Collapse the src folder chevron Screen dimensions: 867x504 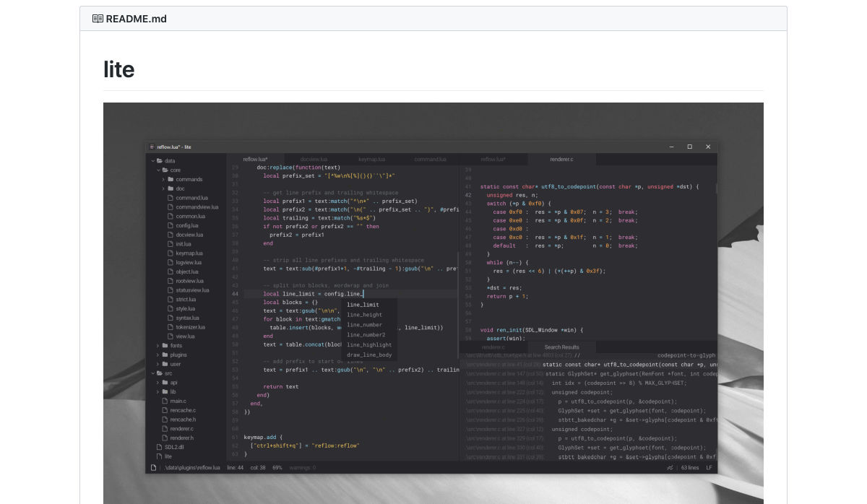point(152,373)
